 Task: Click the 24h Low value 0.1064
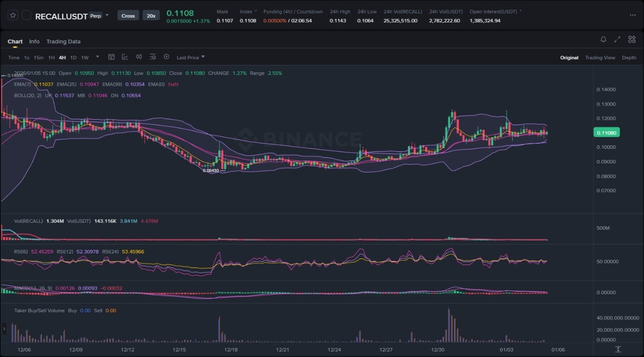pos(365,21)
